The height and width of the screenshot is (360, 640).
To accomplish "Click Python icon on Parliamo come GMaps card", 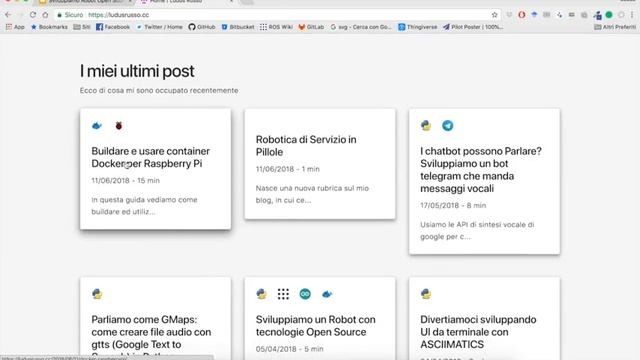I will click(97, 294).
